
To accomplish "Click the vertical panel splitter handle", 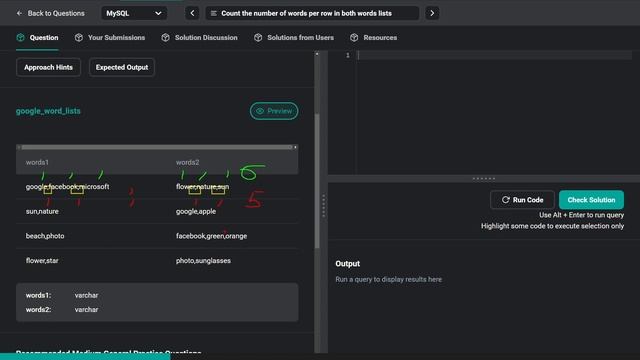I will tap(323, 205).
